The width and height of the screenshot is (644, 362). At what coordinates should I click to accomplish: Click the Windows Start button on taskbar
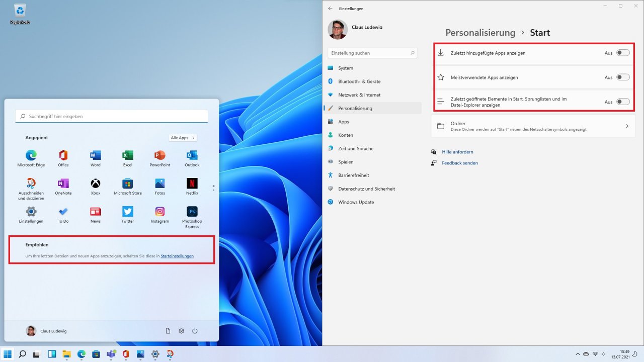point(8,354)
